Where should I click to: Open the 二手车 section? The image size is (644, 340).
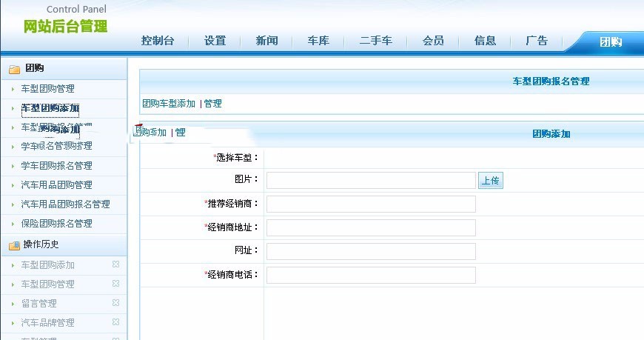coord(375,41)
